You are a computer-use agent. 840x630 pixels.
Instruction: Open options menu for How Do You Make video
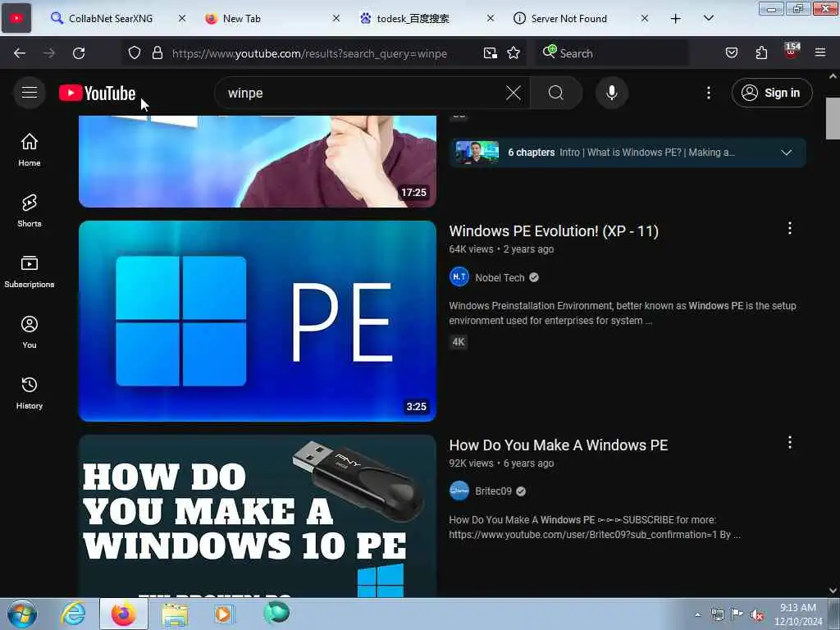[790, 442]
